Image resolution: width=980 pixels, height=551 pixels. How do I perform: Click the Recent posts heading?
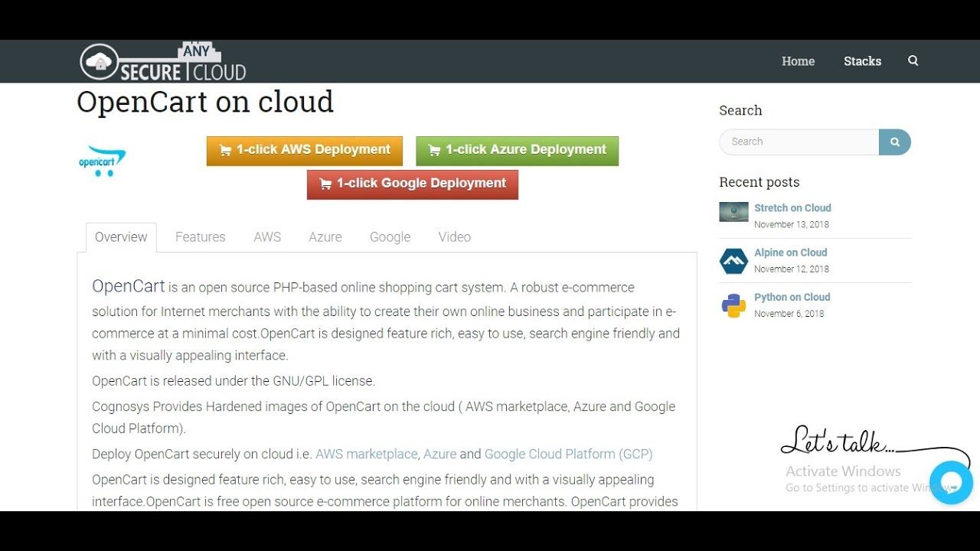tap(759, 182)
